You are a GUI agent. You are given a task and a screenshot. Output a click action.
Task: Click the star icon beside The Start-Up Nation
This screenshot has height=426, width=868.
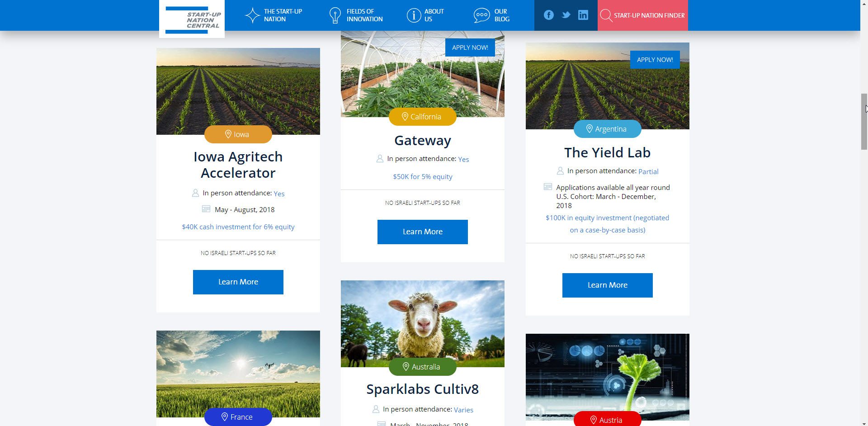(x=252, y=15)
